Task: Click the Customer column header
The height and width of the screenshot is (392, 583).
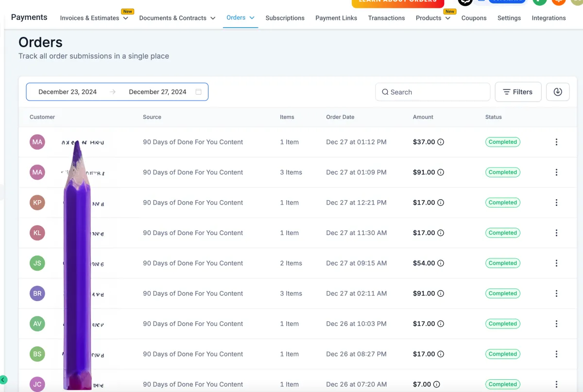Action: tap(42, 117)
